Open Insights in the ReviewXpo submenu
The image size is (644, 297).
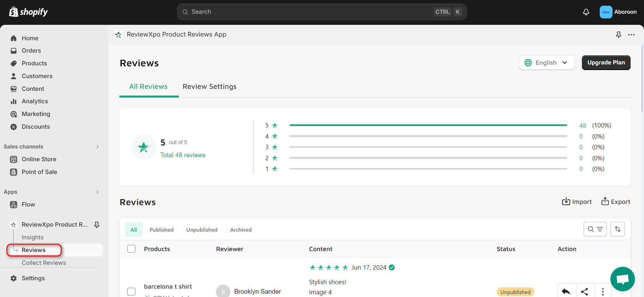33,237
